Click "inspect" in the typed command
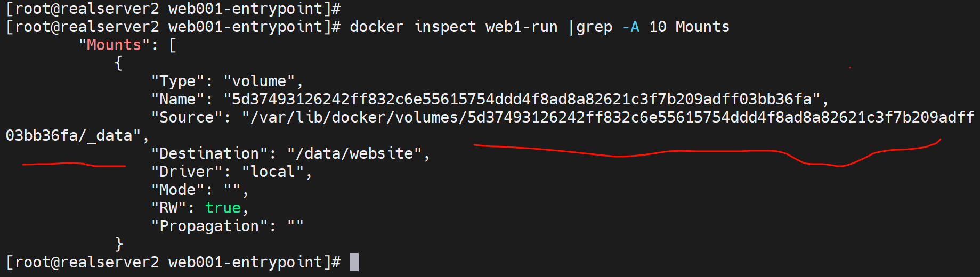This screenshot has height=277, width=980. [x=444, y=27]
